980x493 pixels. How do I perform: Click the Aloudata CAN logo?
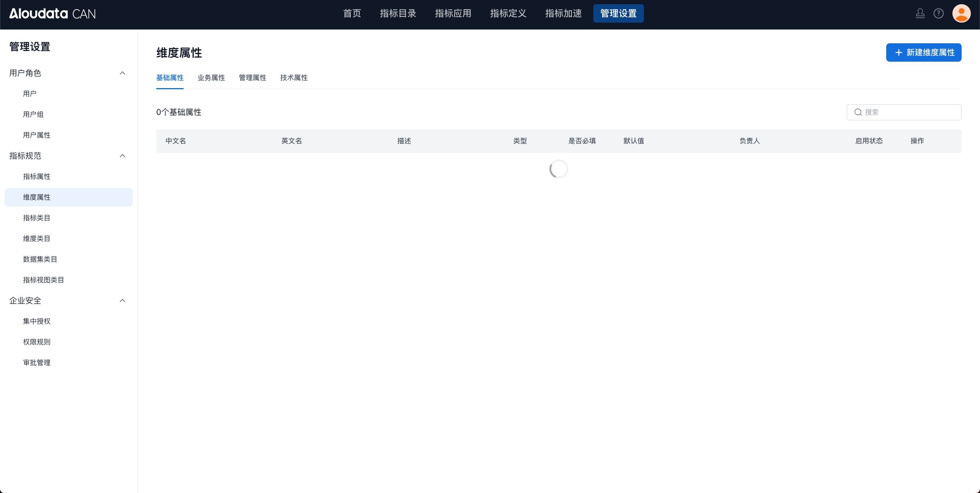pos(52,14)
